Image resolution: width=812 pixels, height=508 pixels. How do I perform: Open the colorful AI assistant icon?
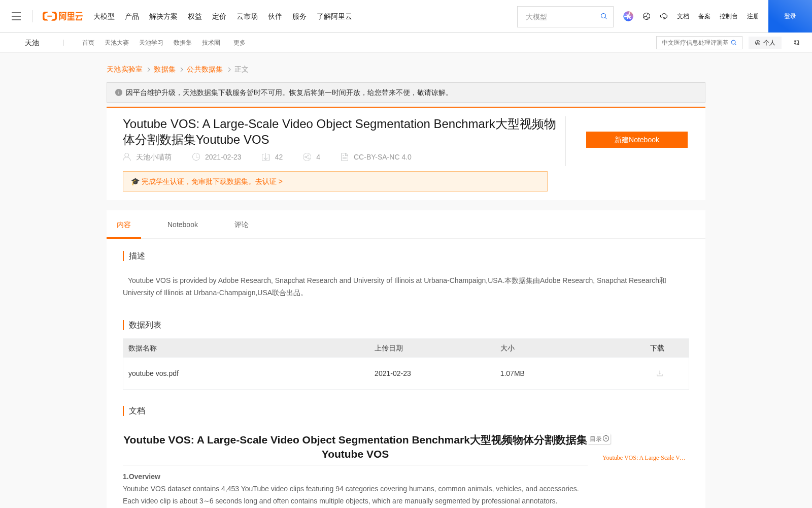(628, 16)
